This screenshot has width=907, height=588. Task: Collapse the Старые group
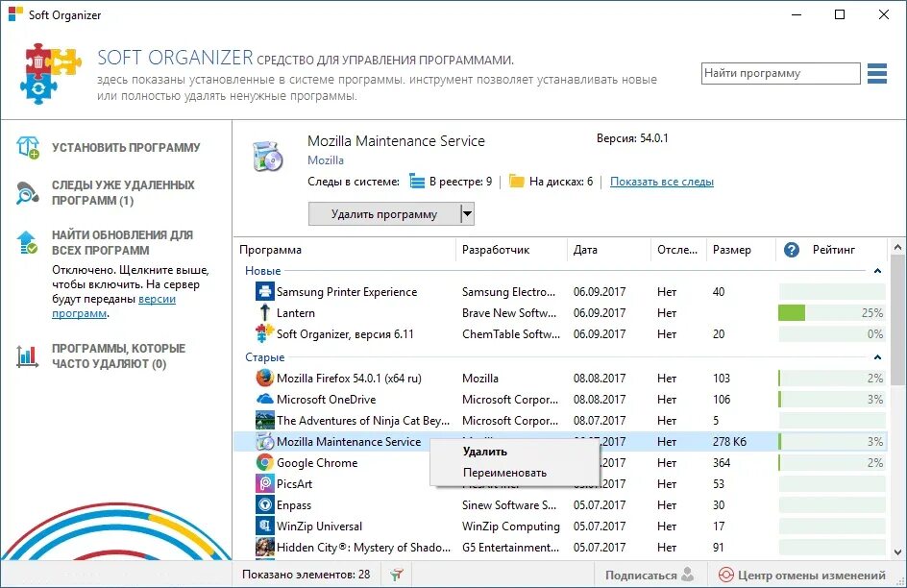click(877, 357)
